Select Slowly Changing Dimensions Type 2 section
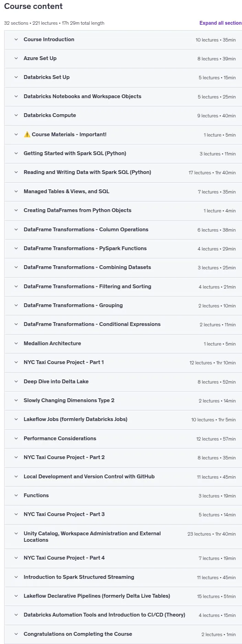The image size is (242, 644). pos(123,400)
